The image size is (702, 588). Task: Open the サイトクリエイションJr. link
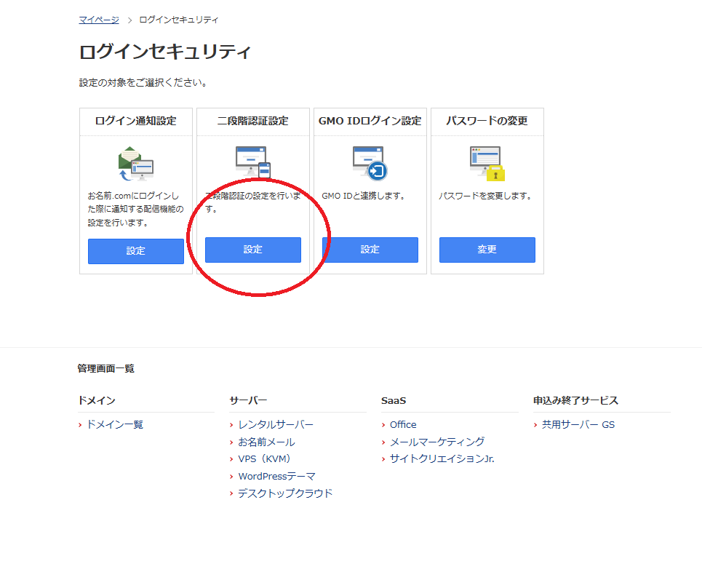(x=442, y=459)
